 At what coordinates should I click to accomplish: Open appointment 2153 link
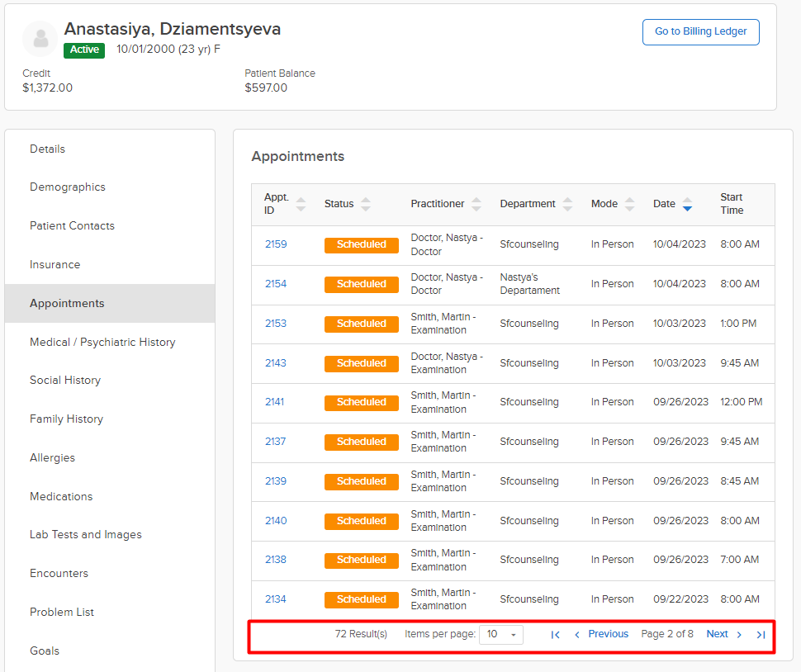[x=276, y=324]
